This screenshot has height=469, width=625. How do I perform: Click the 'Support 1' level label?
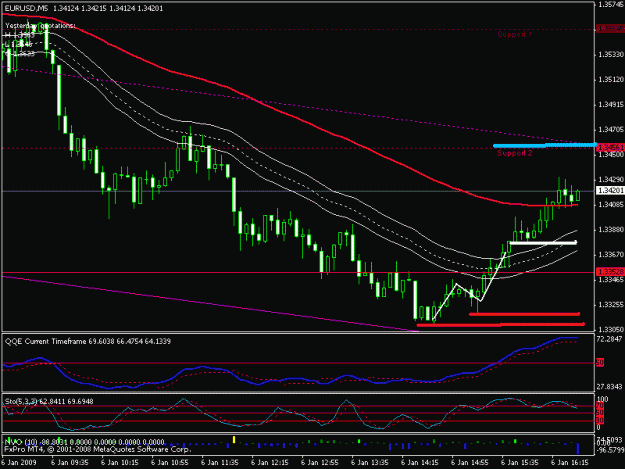(x=515, y=35)
